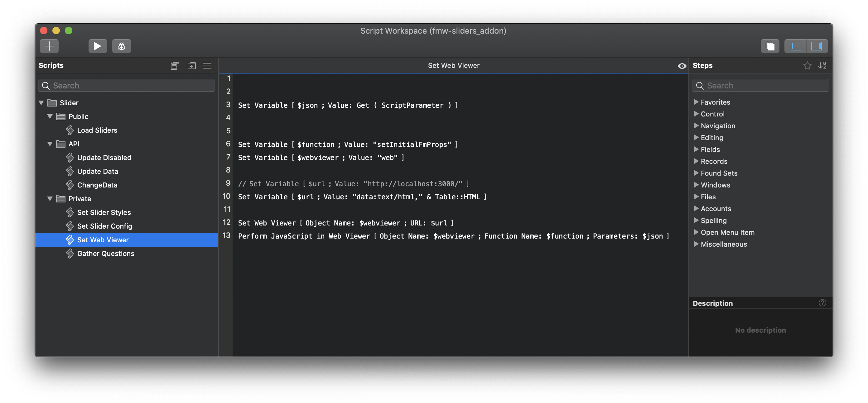Expand the Fields steps category
The width and height of the screenshot is (868, 403).
point(696,149)
